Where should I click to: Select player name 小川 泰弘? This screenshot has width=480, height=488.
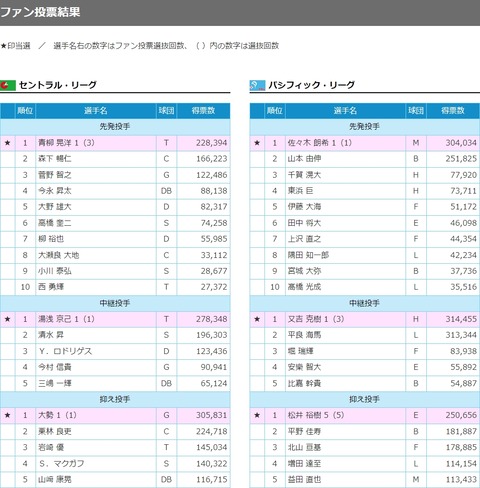tap(55, 271)
